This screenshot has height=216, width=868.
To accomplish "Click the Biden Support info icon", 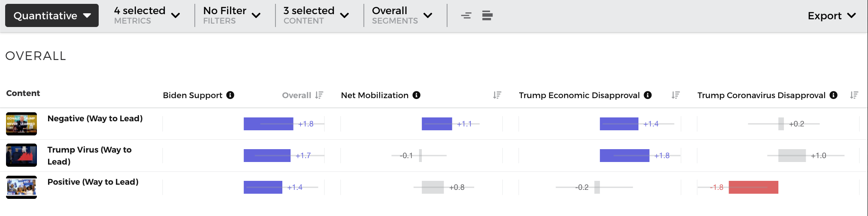I will click(230, 95).
